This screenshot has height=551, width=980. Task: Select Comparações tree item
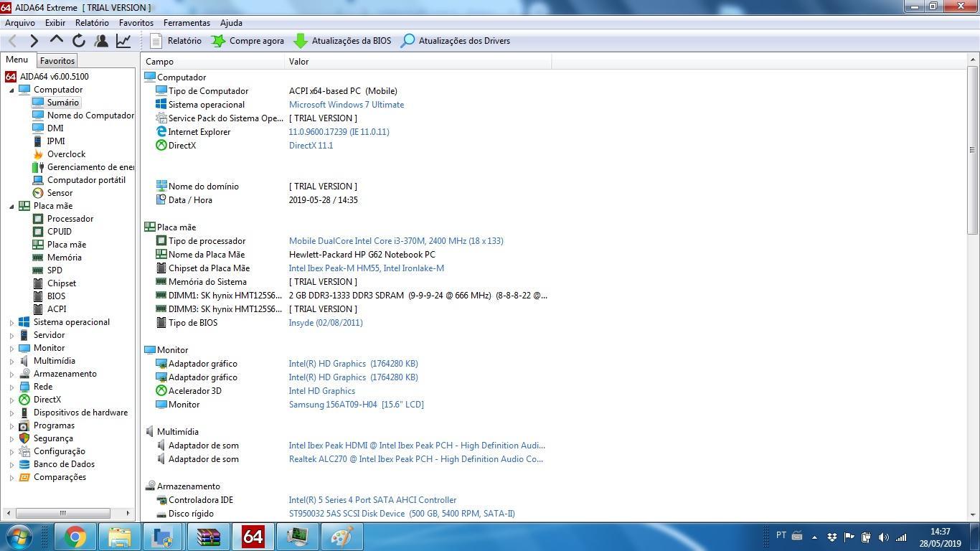(x=60, y=477)
